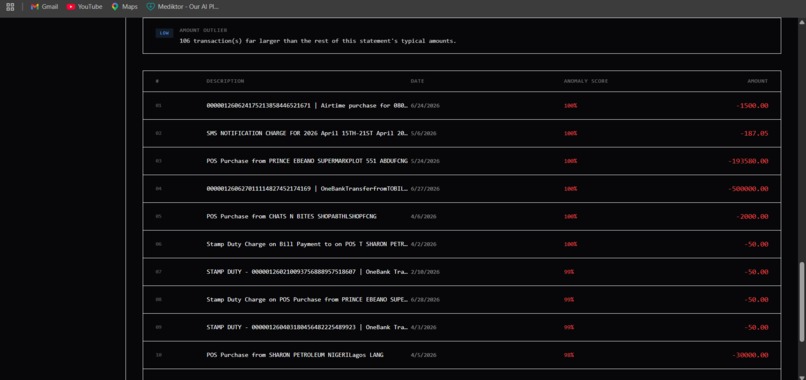This screenshot has width=806, height=380.
Task: Click the 100% score of SMS NOTIFICATION row
Action: pyautogui.click(x=570, y=133)
